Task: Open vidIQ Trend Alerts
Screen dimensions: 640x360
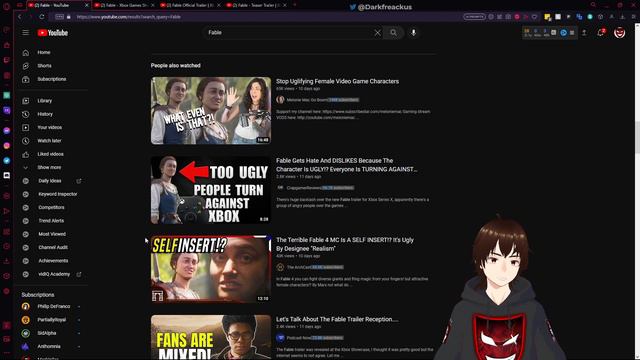Action: point(51,221)
